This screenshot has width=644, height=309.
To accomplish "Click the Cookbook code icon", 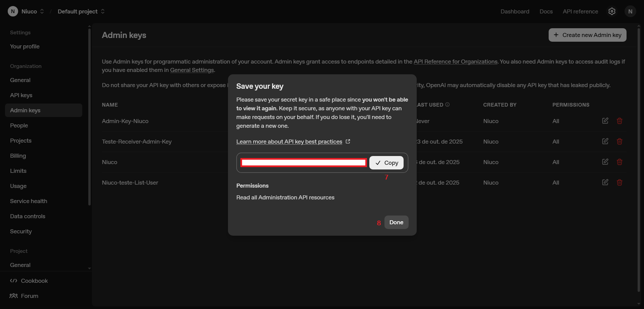I will point(13,281).
